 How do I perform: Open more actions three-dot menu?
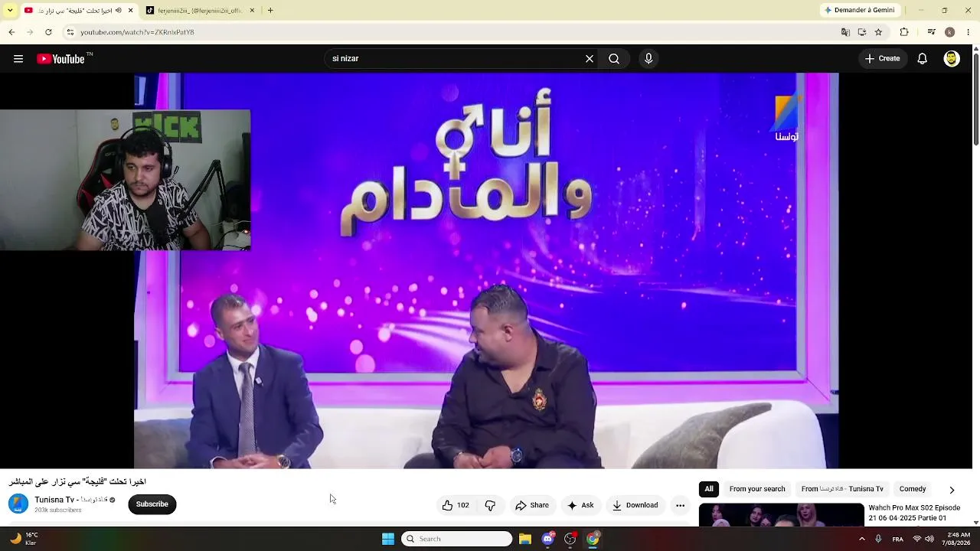click(680, 505)
